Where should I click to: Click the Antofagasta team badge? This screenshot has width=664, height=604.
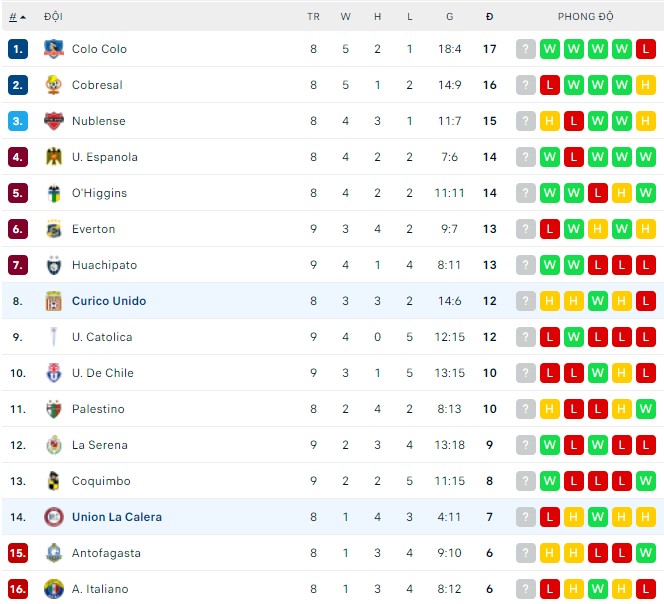pyautogui.click(x=54, y=553)
